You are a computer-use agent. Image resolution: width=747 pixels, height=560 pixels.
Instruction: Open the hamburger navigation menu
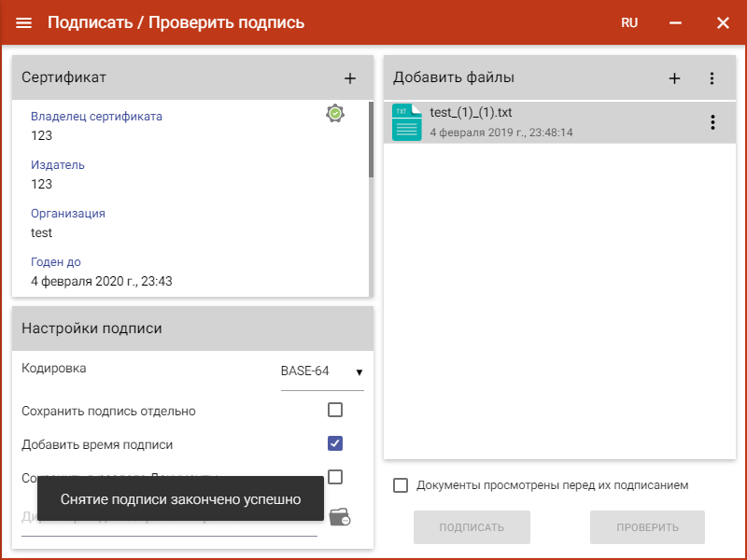click(x=23, y=22)
